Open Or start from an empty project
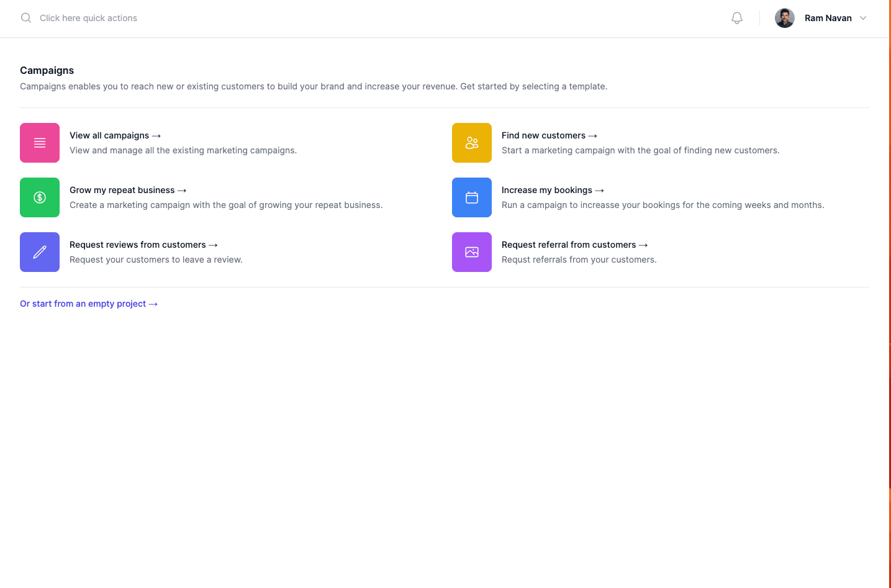This screenshot has height=588, width=891. pos(88,304)
